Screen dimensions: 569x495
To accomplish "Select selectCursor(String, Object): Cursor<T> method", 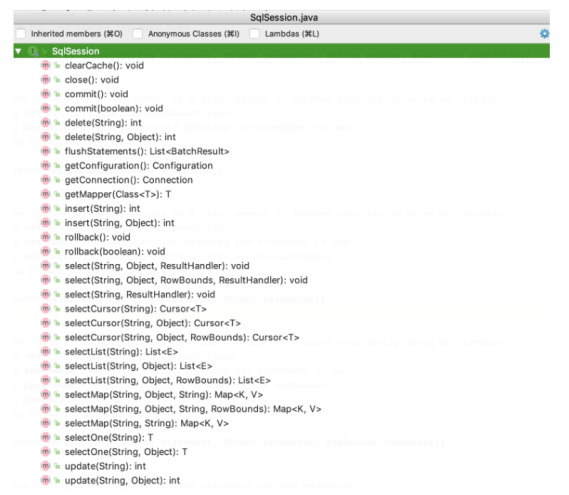I will pyautogui.click(x=152, y=323).
